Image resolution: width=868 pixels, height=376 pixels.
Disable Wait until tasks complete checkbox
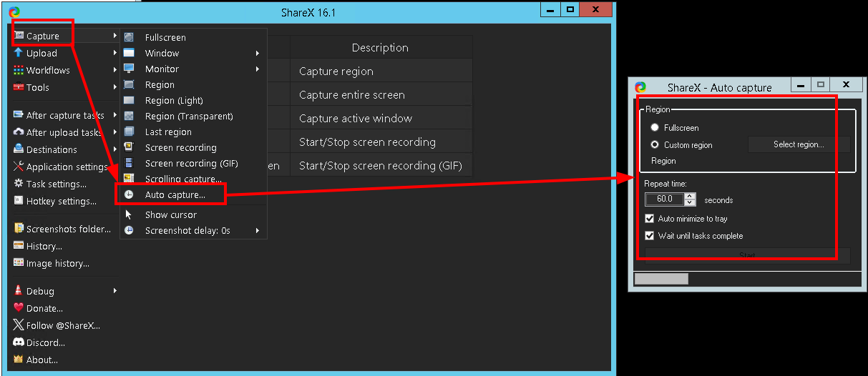(650, 236)
